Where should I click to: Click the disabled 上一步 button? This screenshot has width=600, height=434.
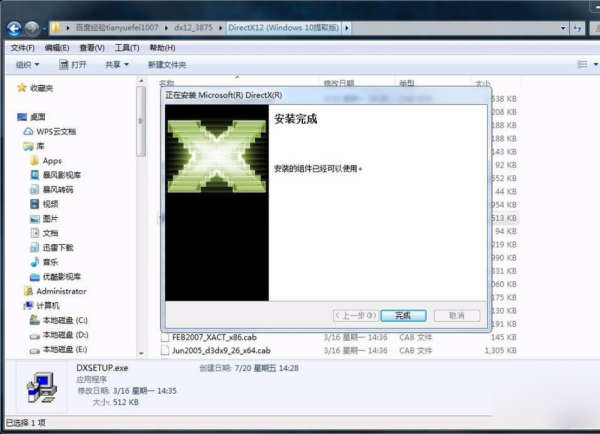(356, 315)
